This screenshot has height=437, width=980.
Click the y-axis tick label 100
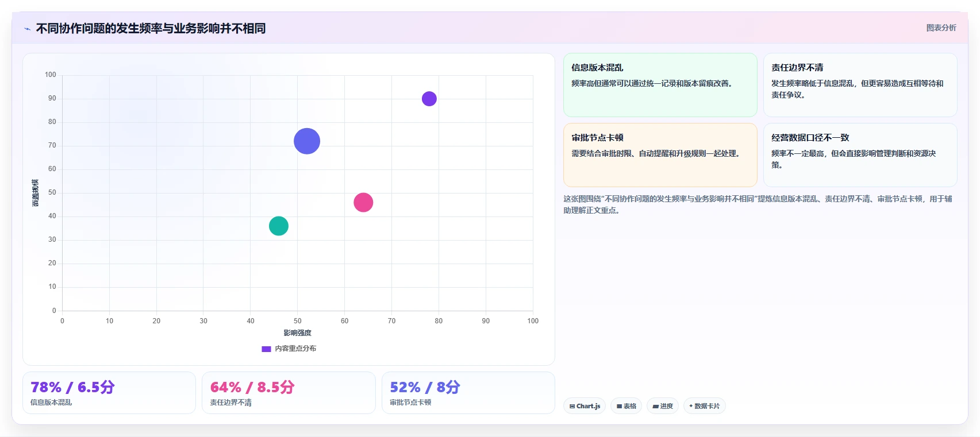click(x=51, y=75)
